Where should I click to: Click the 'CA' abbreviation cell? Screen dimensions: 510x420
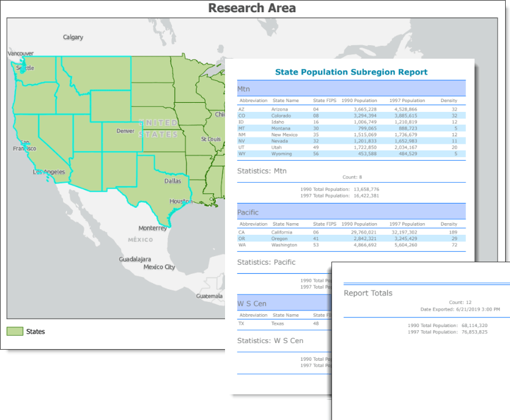pos(242,232)
